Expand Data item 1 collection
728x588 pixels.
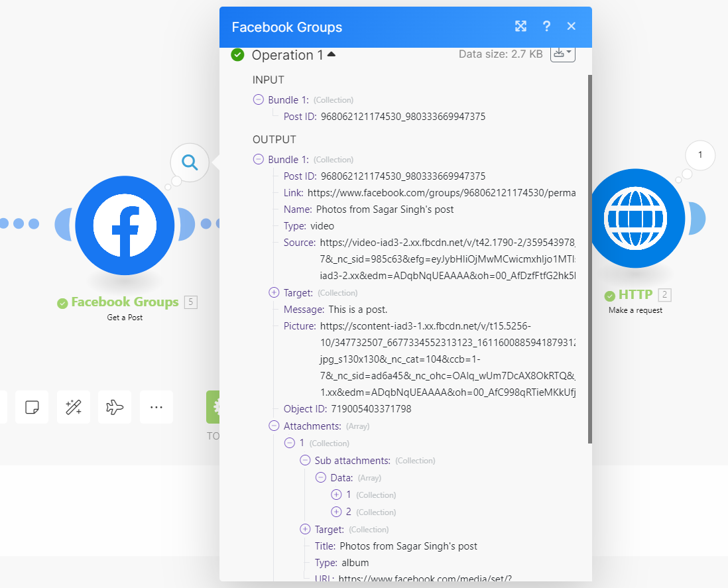tap(336, 495)
